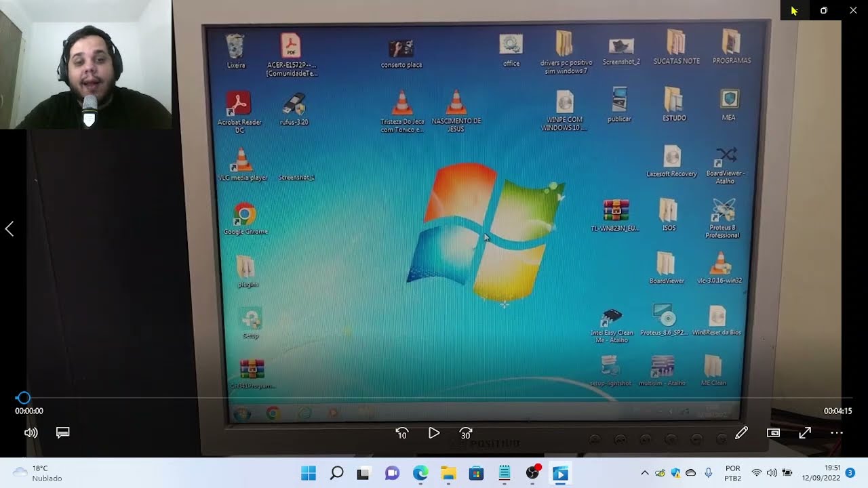868x488 pixels.
Task: Open the Windows Security tray icon
Action: [675, 473]
